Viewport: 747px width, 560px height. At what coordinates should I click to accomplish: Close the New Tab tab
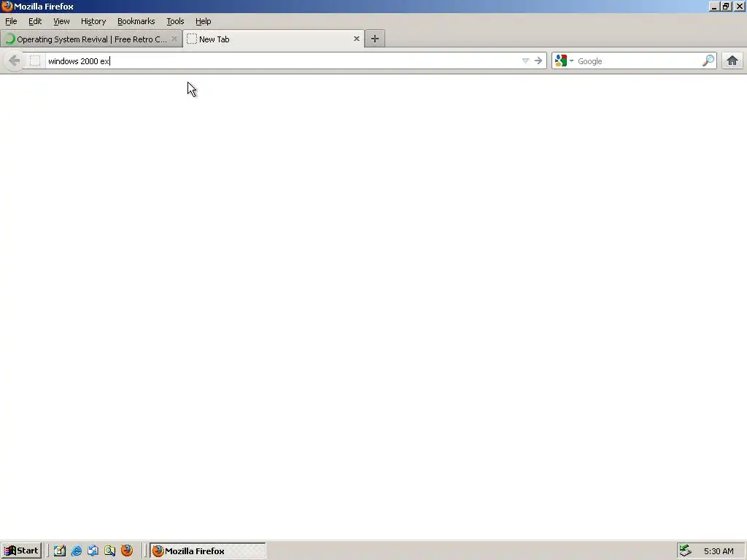356,39
